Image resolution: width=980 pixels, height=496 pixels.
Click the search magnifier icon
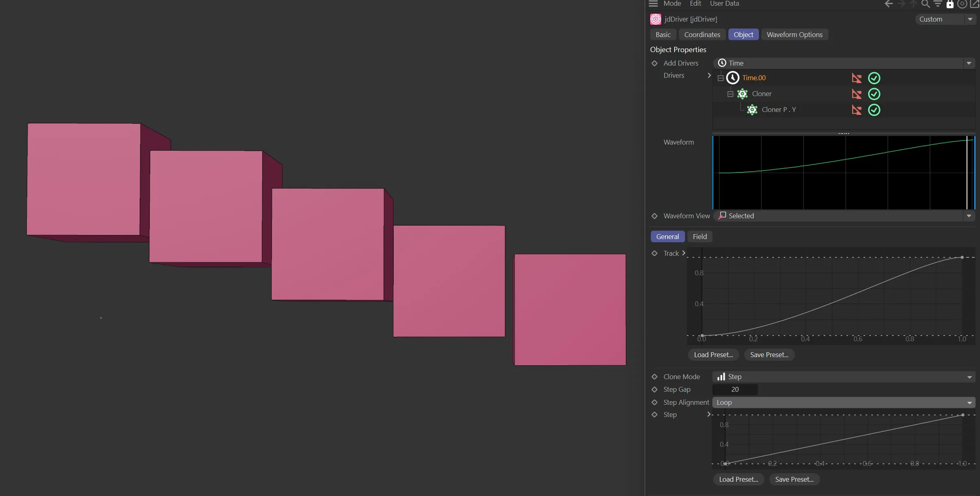point(925,4)
